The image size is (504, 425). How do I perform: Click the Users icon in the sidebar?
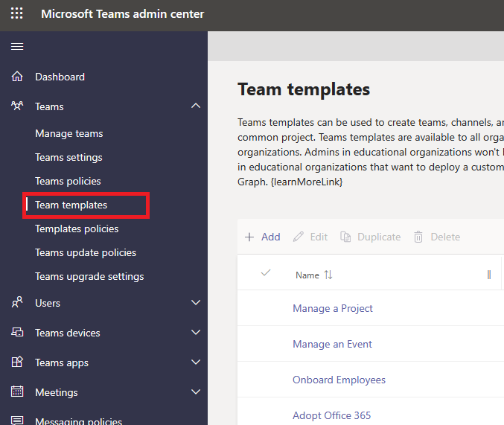(x=17, y=302)
